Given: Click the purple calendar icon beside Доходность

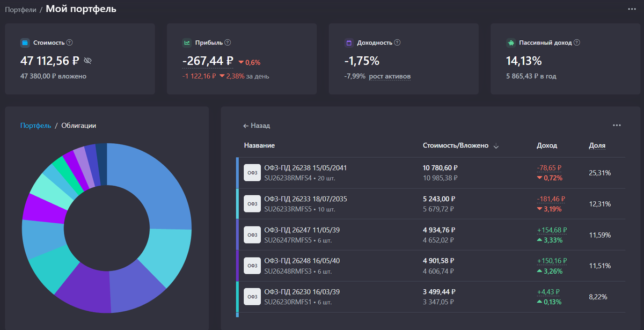Looking at the screenshot, I should [349, 42].
